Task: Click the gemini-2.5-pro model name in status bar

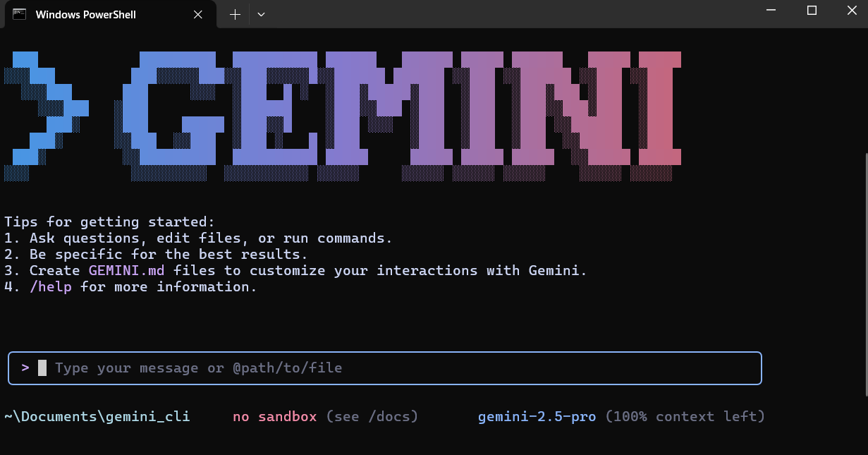Action: (x=537, y=416)
